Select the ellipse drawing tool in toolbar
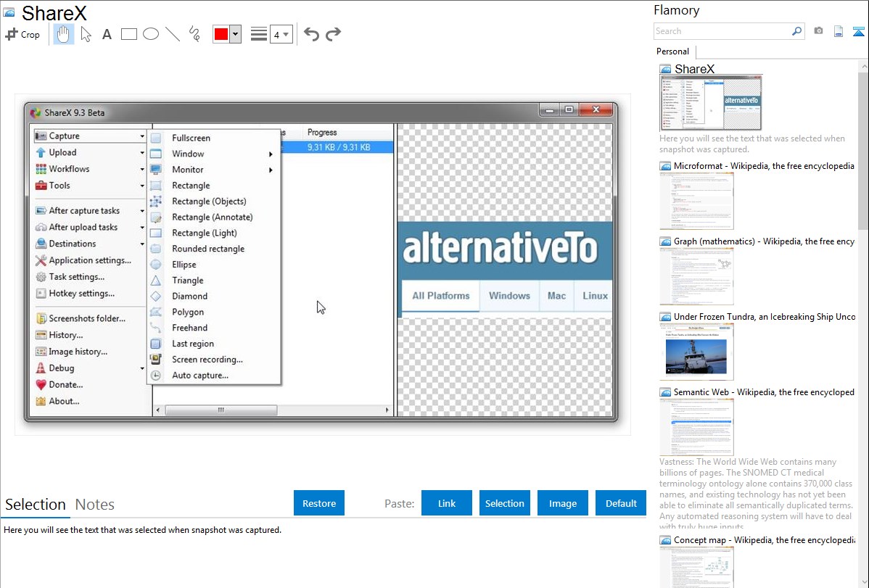The image size is (869, 588). pyautogui.click(x=151, y=34)
